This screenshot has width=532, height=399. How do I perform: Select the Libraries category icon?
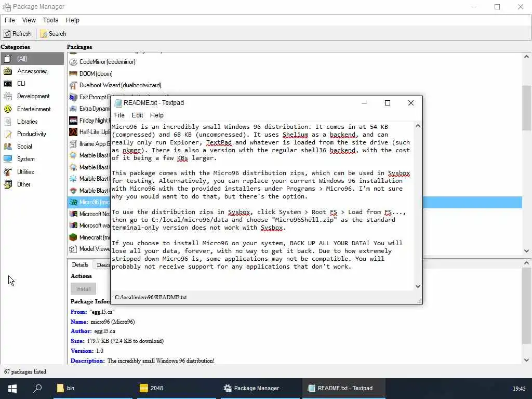8,122
